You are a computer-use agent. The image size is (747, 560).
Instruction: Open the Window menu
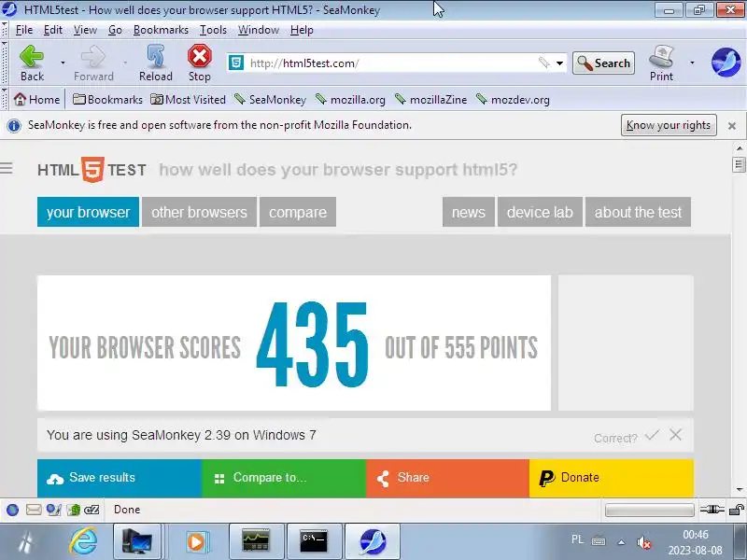click(259, 30)
